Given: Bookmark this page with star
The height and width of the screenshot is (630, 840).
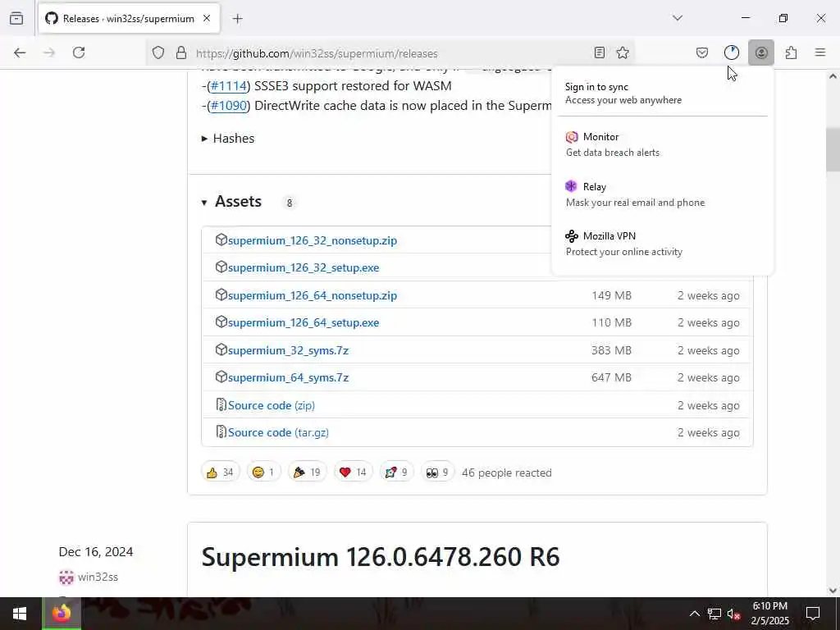Looking at the screenshot, I should 623,52.
